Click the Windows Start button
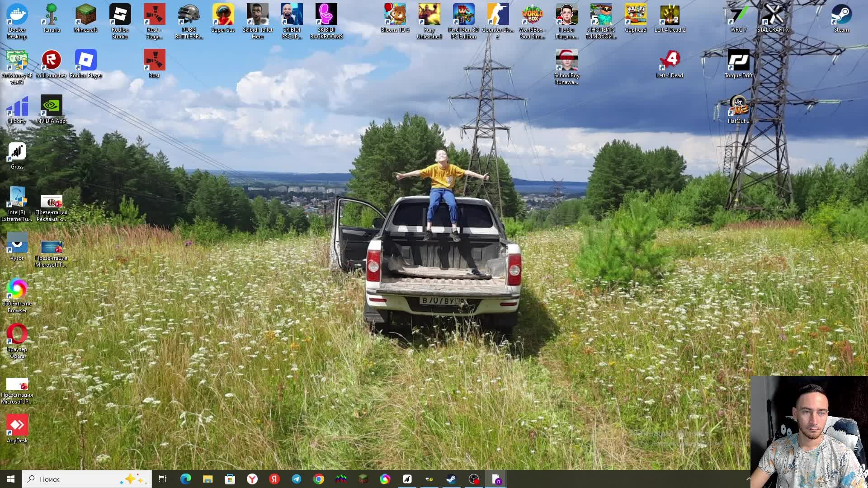Image resolution: width=868 pixels, height=488 pixels. tap(11, 479)
